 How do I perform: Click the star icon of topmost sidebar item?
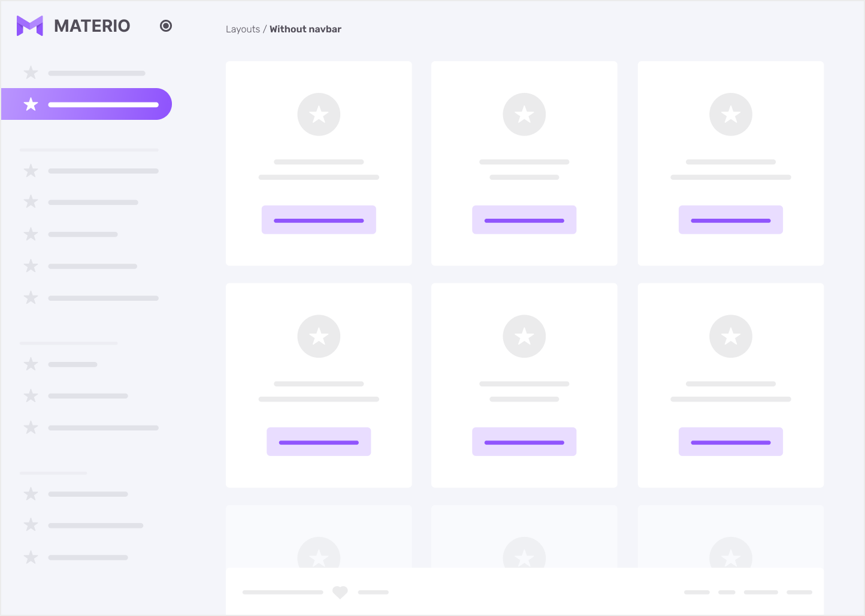(x=31, y=73)
